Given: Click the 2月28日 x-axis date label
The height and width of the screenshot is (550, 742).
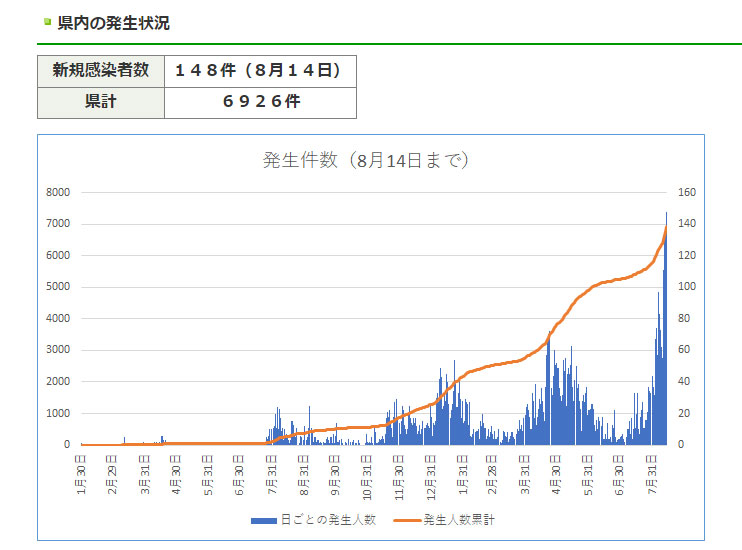Looking at the screenshot, I should [493, 474].
